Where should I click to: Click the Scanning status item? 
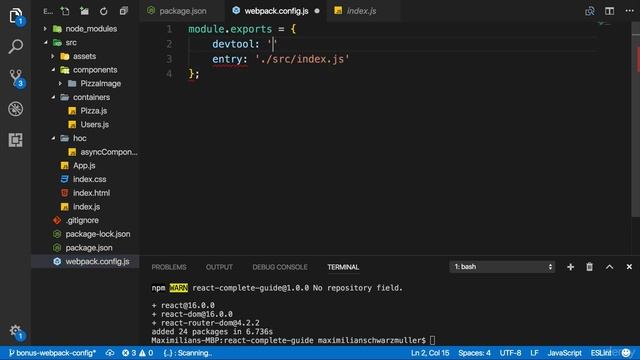[188, 353]
